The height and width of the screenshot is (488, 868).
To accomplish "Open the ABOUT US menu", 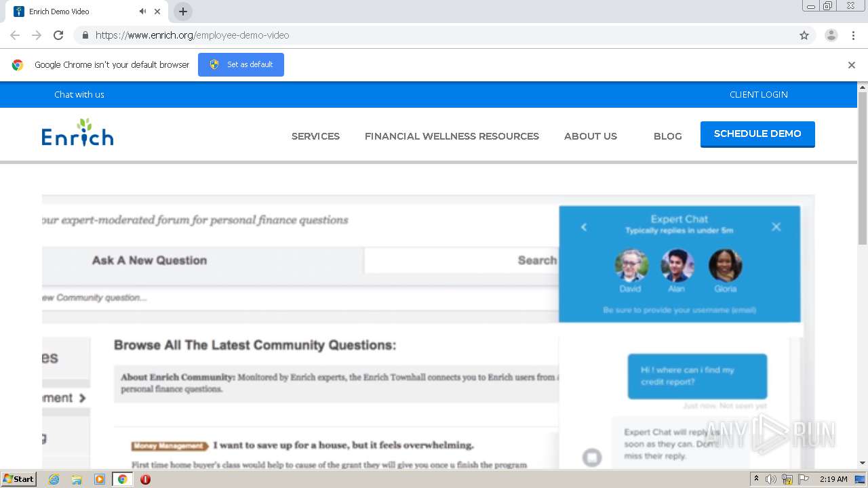I will (591, 136).
